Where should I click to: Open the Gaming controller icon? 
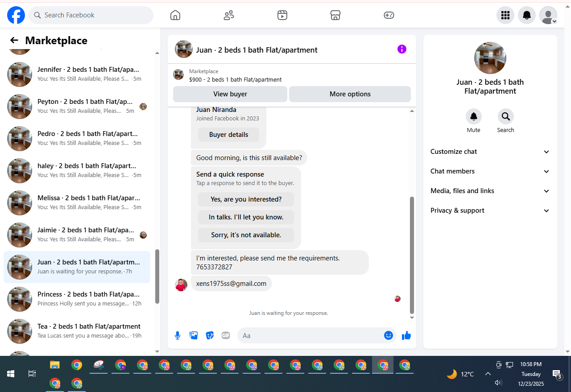[389, 15]
